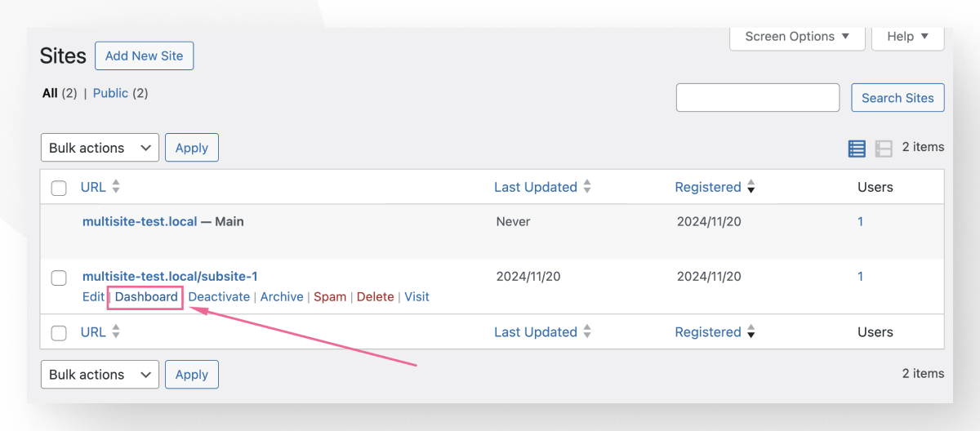Click the Add New Site button
This screenshot has height=431, width=980.
tap(144, 56)
